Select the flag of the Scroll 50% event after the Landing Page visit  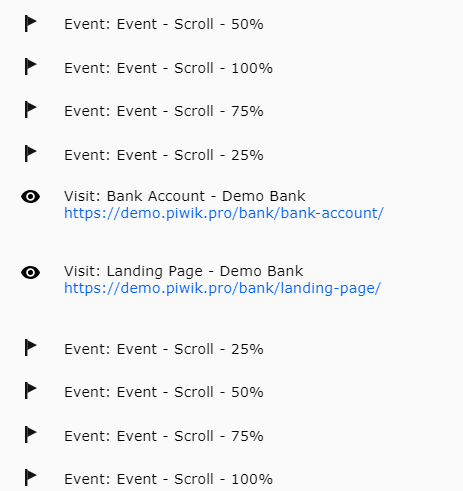(30, 391)
